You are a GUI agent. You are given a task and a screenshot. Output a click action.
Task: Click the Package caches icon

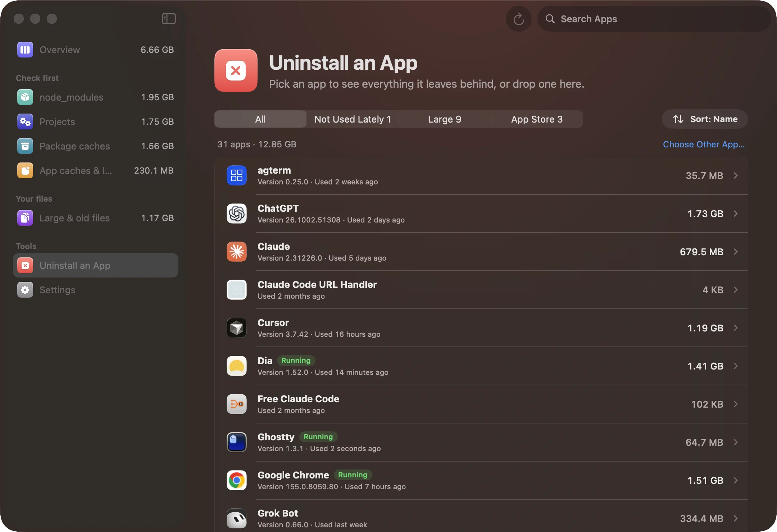point(25,146)
